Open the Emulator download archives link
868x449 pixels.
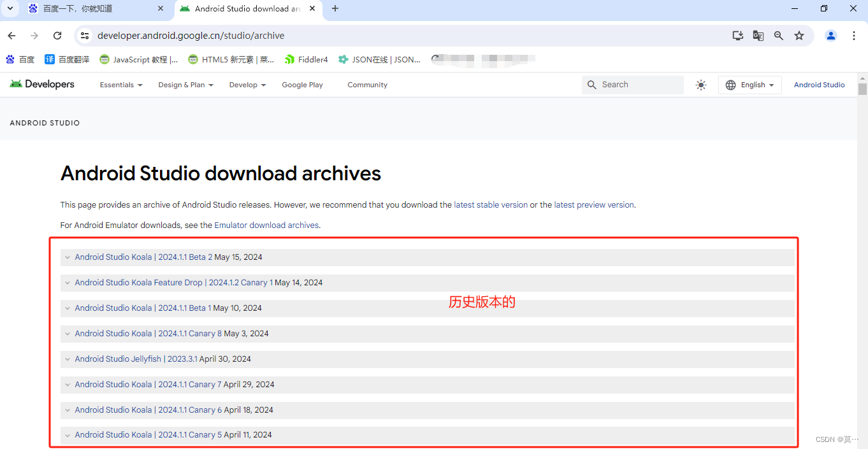pos(266,225)
